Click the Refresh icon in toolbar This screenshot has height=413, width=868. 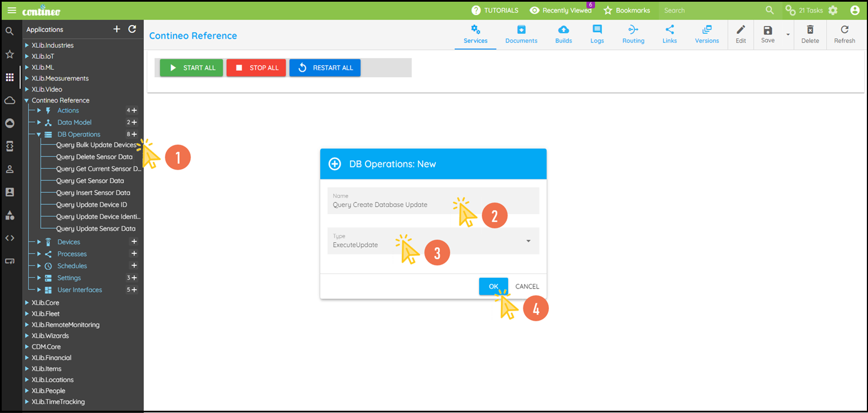pos(844,30)
